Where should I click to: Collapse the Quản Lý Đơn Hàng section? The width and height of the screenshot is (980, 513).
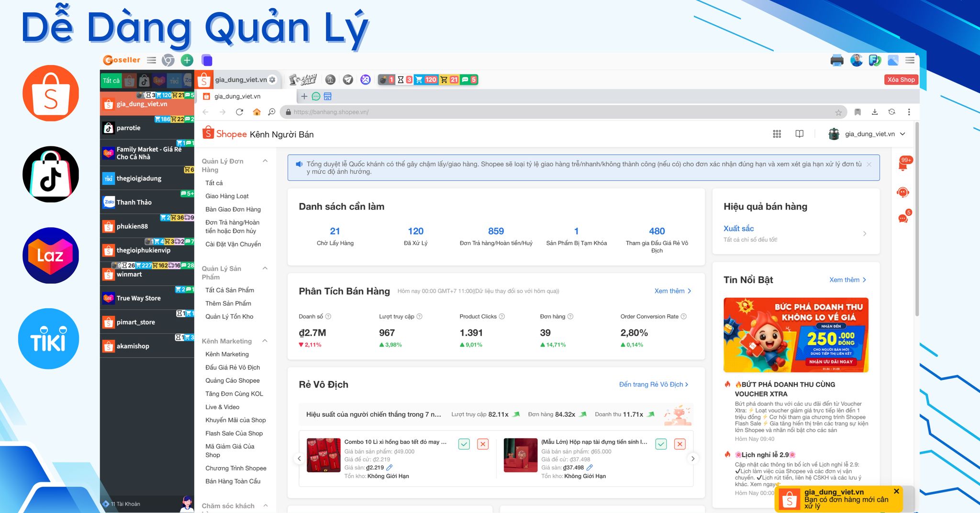coord(265,161)
